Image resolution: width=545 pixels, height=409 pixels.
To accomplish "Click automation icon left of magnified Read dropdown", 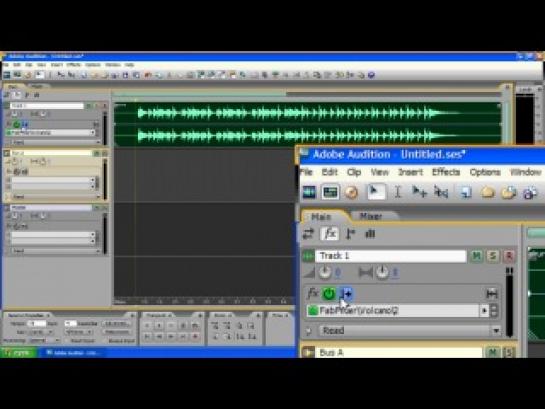I will pos(308,331).
